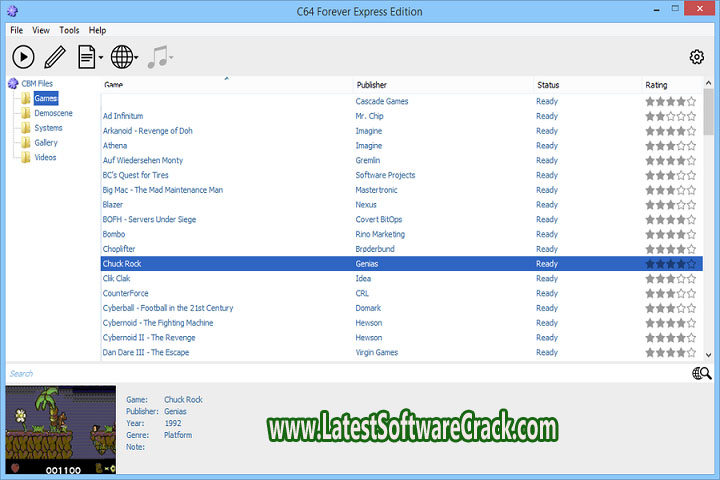
Task: Select Cyberball - Football in the 21st Century
Action: tap(402, 308)
